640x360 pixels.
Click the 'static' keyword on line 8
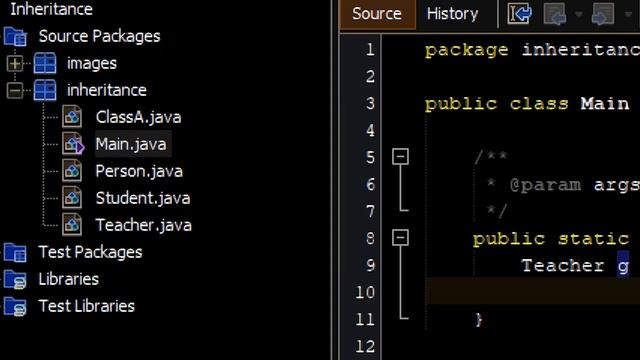tap(593, 238)
